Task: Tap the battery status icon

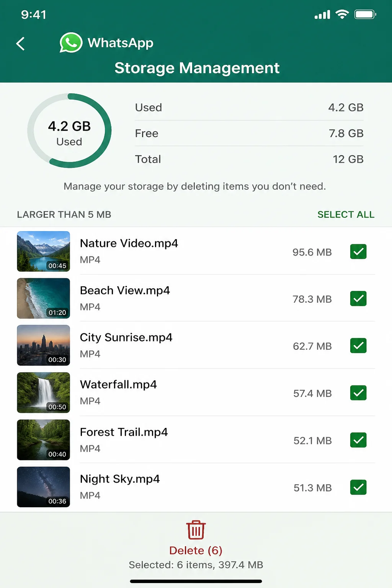Action: 365,15
